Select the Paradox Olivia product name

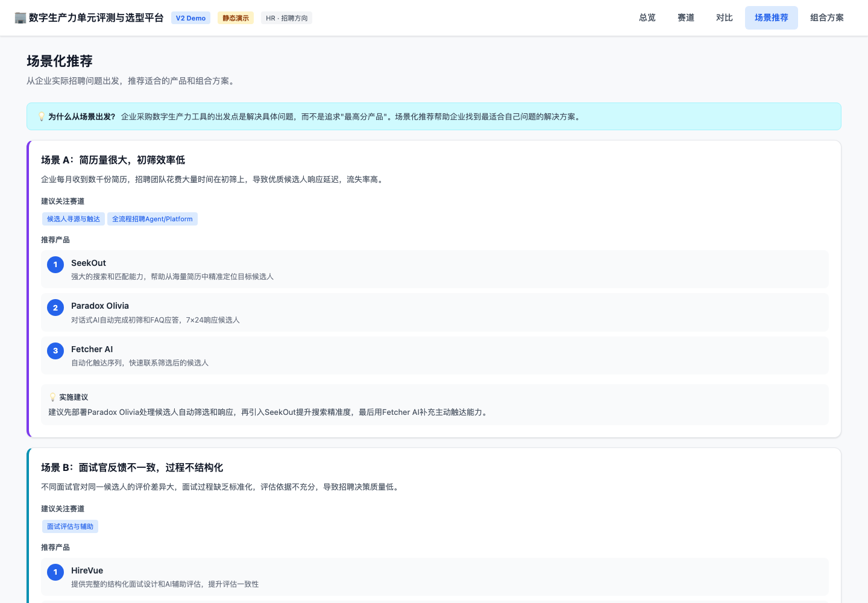click(100, 306)
